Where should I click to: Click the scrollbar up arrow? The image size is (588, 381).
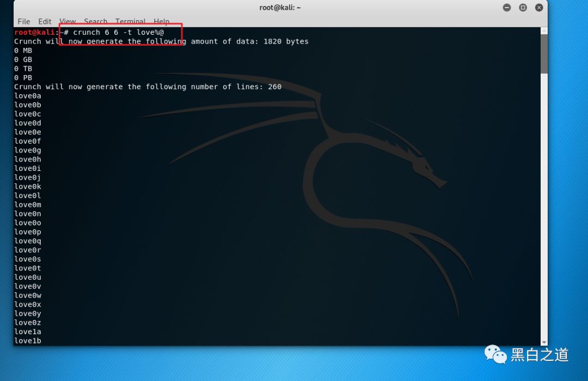544,30
